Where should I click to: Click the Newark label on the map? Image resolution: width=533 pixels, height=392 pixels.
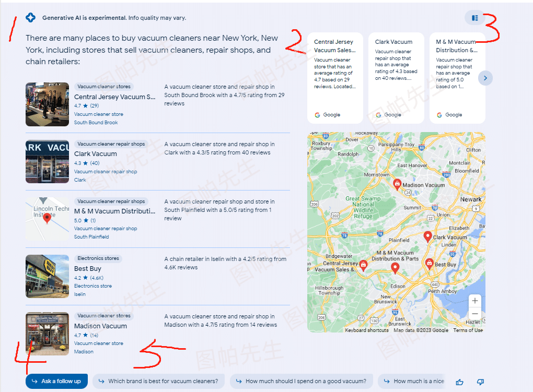pos(471,199)
